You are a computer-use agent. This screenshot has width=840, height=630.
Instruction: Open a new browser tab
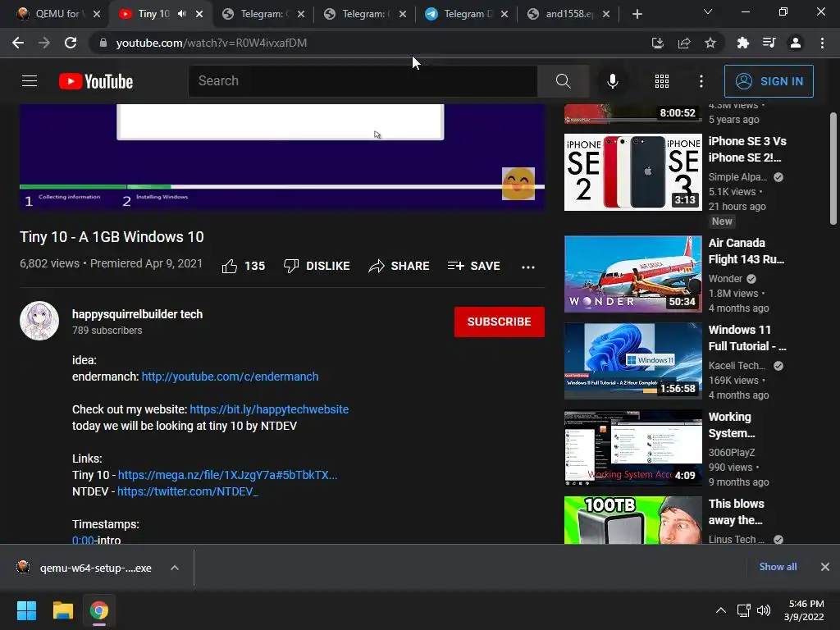(x=637, y=14)
